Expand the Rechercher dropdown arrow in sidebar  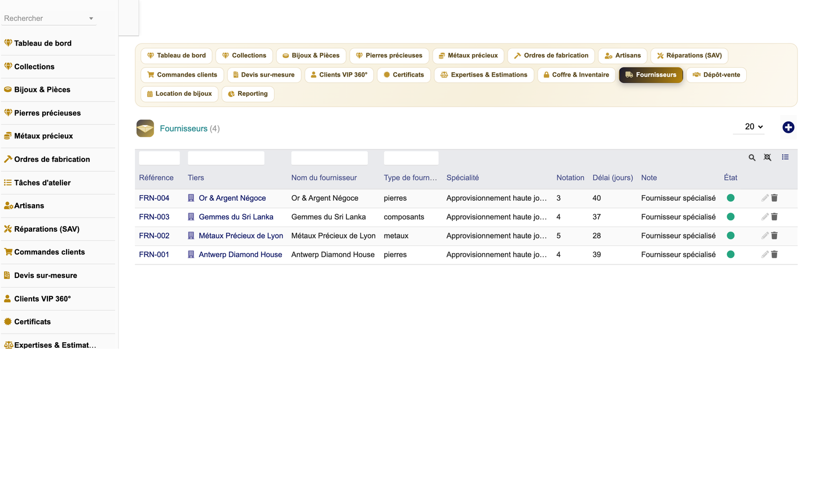pyautogui.click(x=91, y=19)
